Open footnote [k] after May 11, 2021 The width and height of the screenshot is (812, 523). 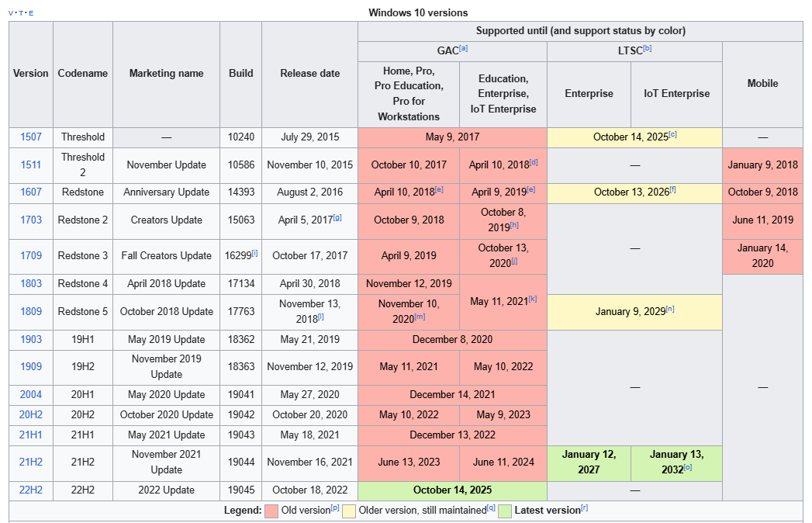coord(533,299)
